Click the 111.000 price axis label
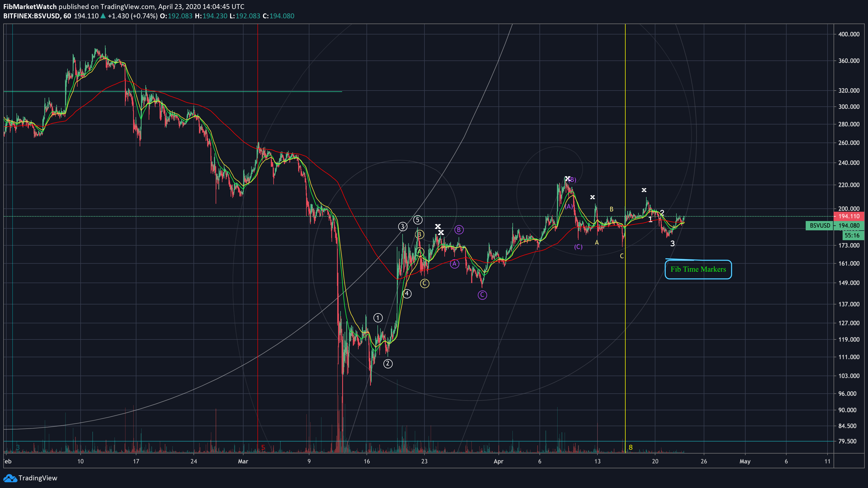The height and width of the screenshot is (488, 868). click(849, 357)
